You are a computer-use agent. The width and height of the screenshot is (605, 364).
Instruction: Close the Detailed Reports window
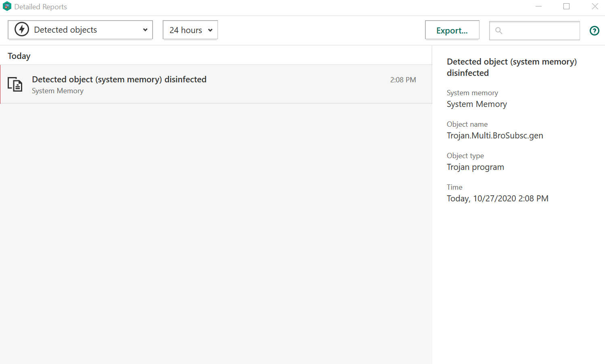(595, 6)
